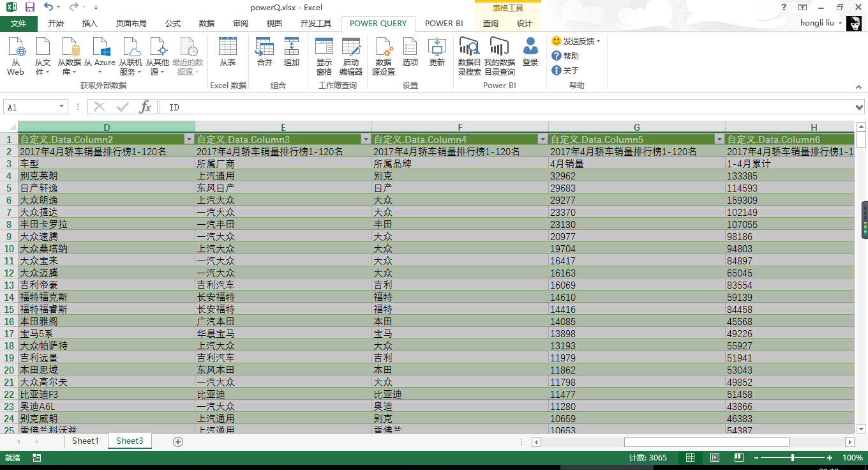The image size is (868, 470).
Task: Click the Help (帮助) question icon
Action: [557, 56]
